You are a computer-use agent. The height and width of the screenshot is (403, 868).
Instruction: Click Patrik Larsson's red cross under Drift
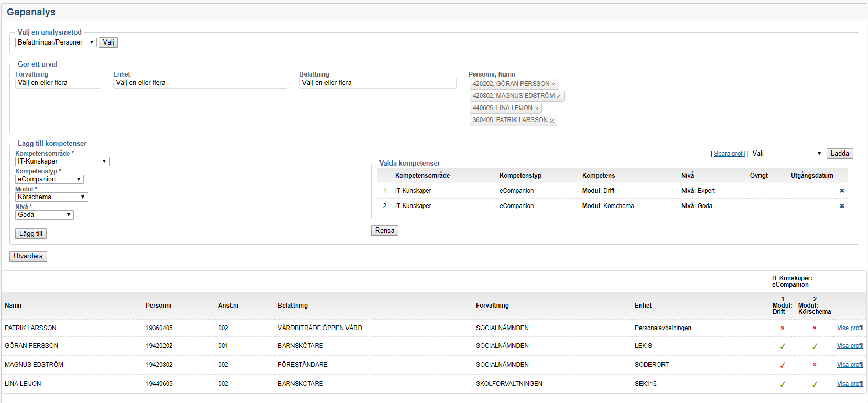click(782, 328)
